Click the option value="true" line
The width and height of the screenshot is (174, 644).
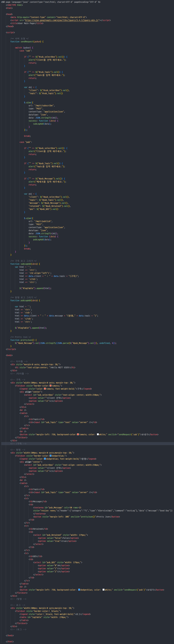[x=57, y=541]
